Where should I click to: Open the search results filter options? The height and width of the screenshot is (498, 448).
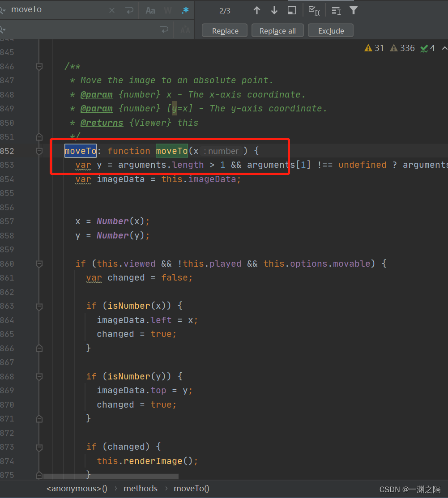pos(353,10)
